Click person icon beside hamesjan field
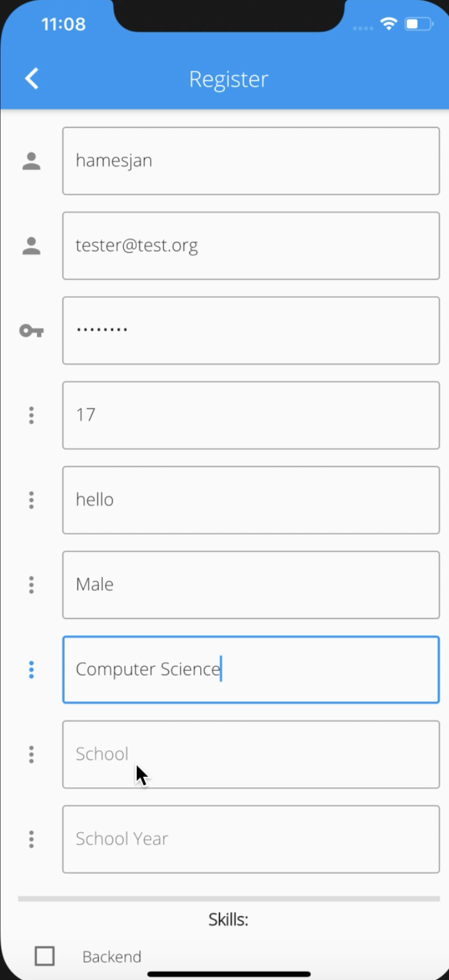Viewport: 449px width, 980px height. [31, 161]
